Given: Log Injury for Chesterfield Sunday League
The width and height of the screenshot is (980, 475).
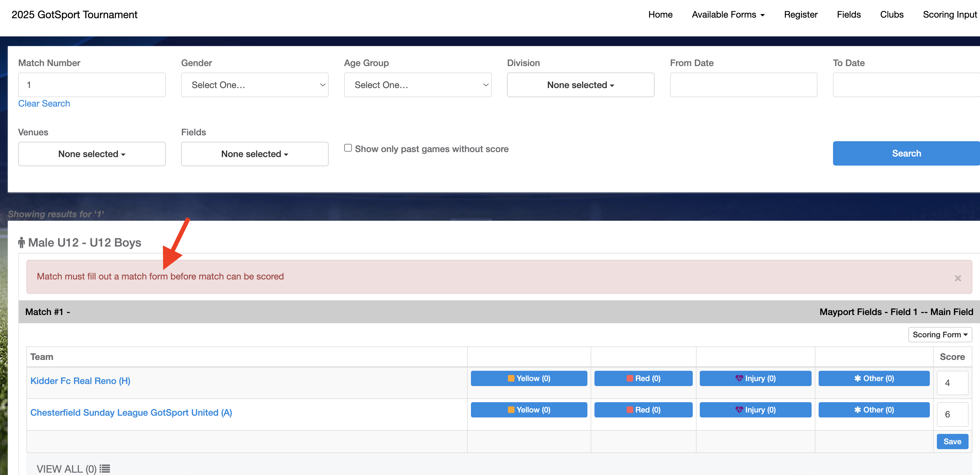Looking at the screenshot, I should [x=755, y=410].
